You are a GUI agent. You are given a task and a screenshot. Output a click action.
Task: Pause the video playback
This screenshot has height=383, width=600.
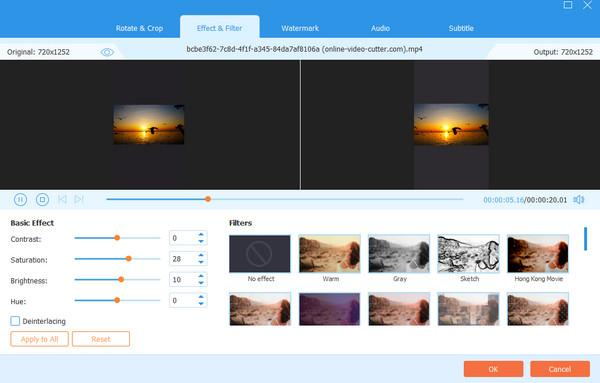(x=20, y=199)
